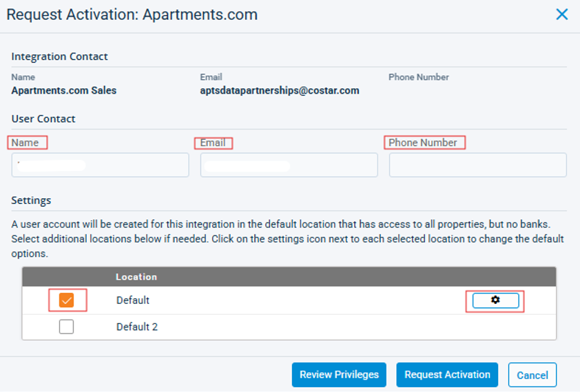Click the Settings section heading
Viewport: 580px width, 392px height.
point(31,200)
